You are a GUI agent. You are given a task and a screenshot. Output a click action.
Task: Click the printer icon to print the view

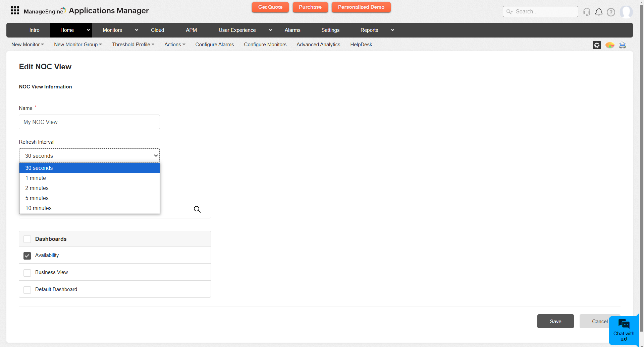point(622,45)
